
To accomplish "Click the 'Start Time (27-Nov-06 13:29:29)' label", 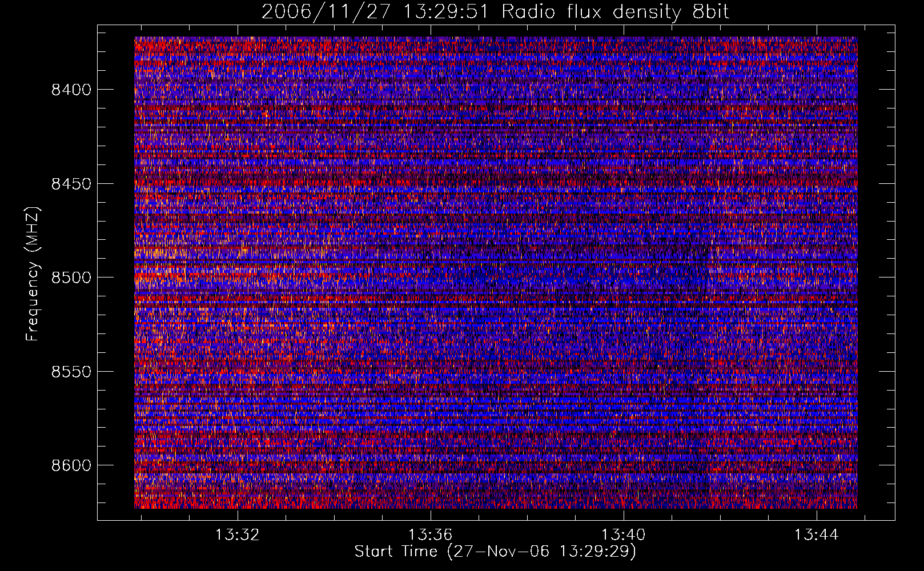I will [495, 552].
